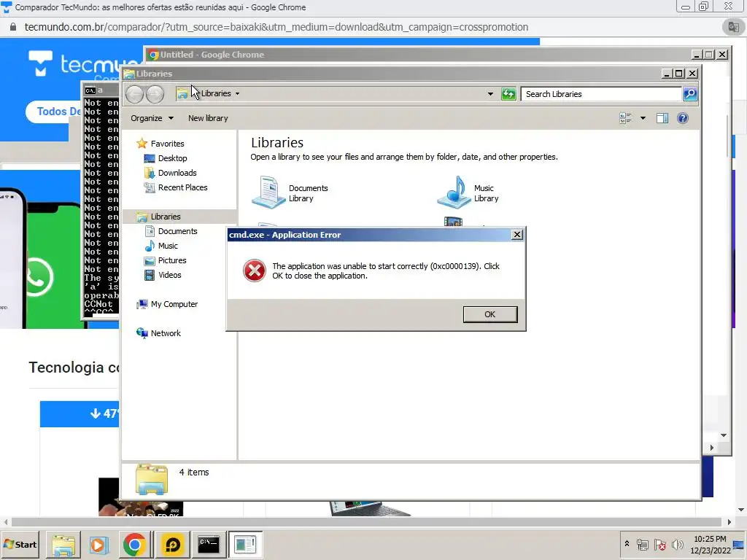Click the Libraries icon in the details pane
Image resolution: width=747 pixels, height=560 pixels.
pyautogui.click(x=152, y=479)
